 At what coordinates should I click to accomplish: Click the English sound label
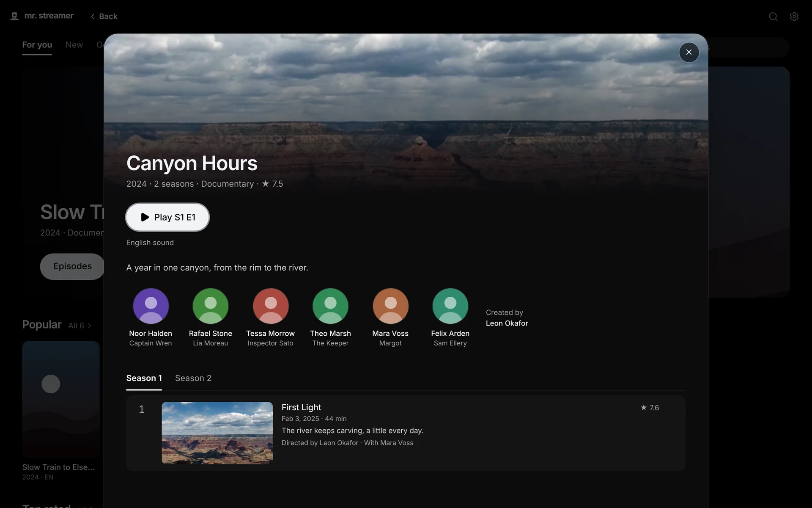click(x=150, y=243)
